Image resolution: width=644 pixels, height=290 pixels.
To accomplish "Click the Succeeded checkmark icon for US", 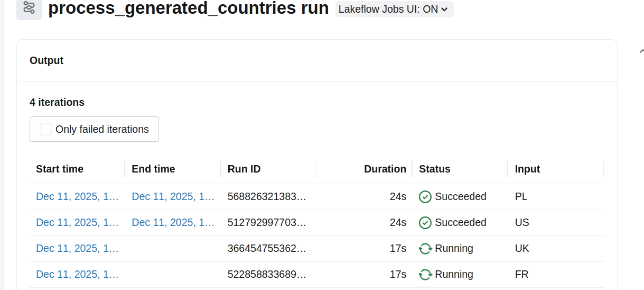I will pos(425,223).
